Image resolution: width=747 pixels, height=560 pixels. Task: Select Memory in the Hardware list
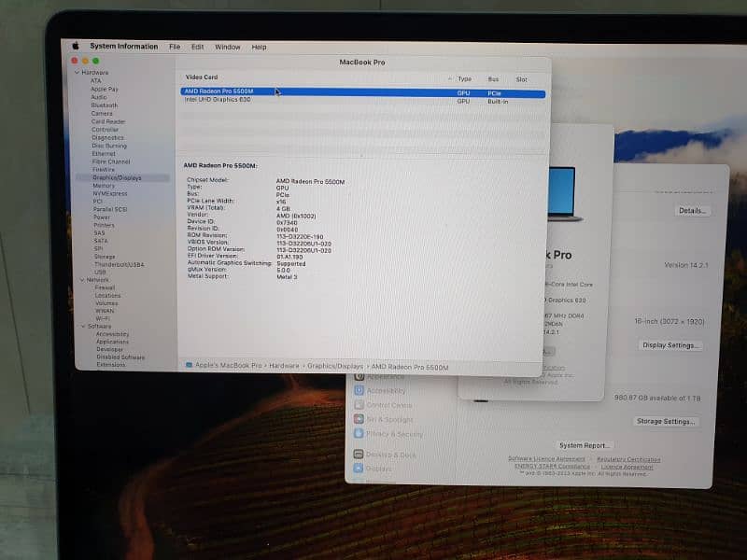(x=104, y=186)
